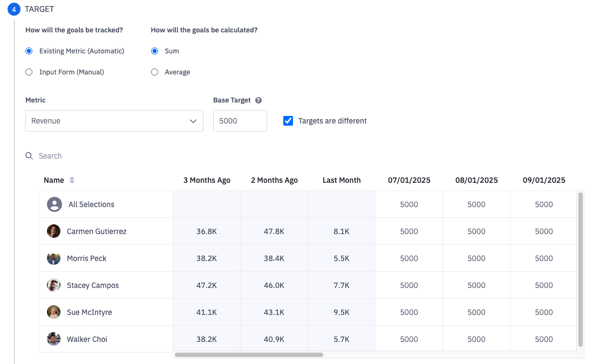600x364 pixels.
Task: Click Morris Peck's avatar photo
Action: point(53,258)
